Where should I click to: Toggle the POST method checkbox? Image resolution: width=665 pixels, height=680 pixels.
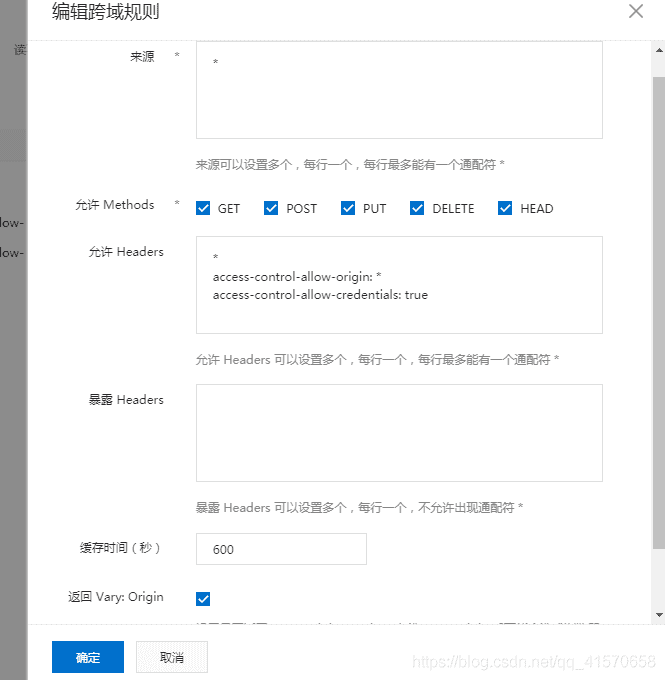[x=271, y=208]
